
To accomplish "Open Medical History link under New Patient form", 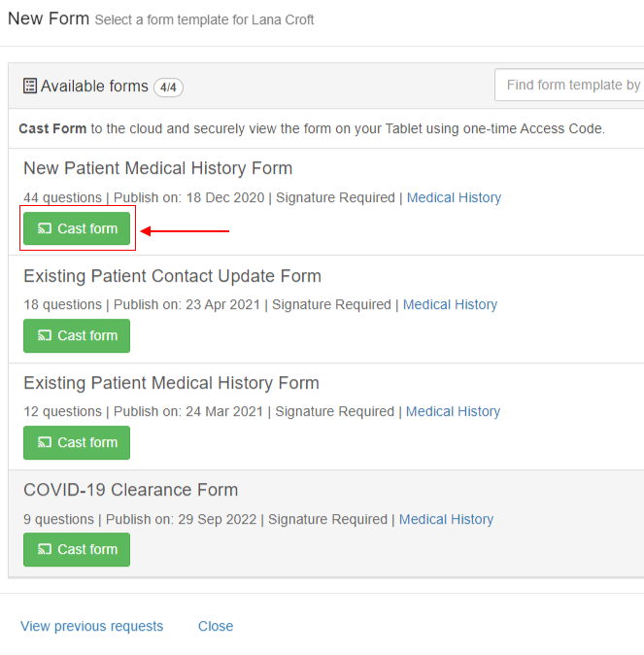I will coord(454,197).
